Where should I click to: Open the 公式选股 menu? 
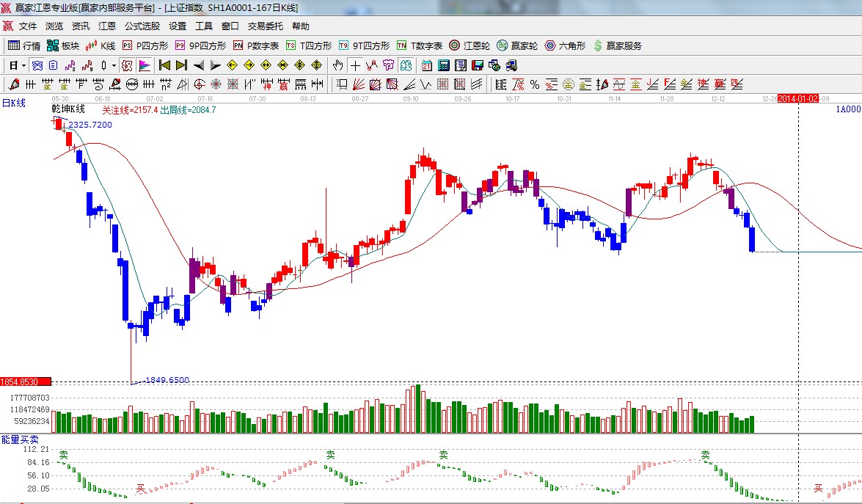(142, 26)
